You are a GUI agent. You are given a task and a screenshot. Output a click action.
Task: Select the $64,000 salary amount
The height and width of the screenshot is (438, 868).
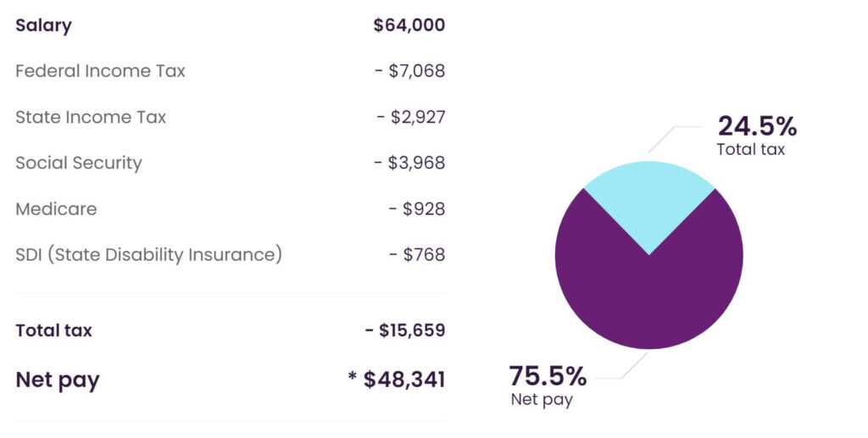[x=409, y=25]
